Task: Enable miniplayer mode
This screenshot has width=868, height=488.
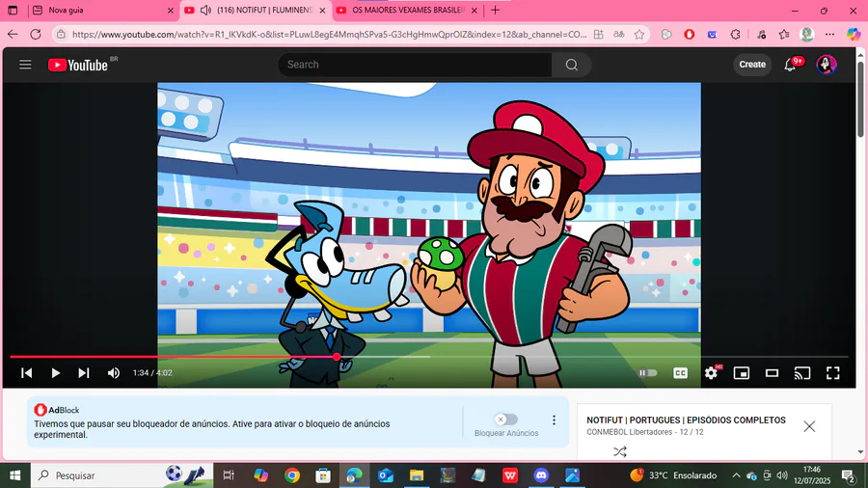Action: coord(742,373)
